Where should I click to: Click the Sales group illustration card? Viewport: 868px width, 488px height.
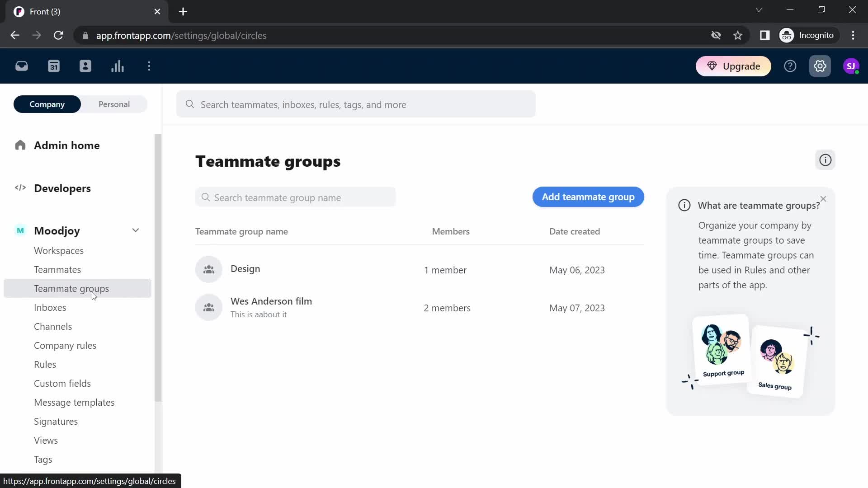pos(777,361)
